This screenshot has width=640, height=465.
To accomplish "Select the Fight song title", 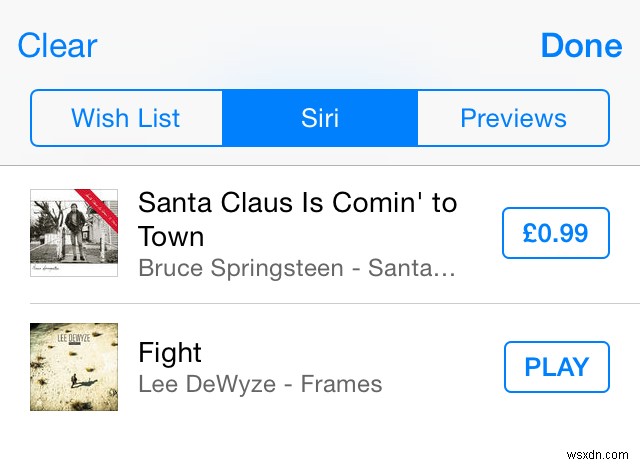I will [x=170, y=352].
